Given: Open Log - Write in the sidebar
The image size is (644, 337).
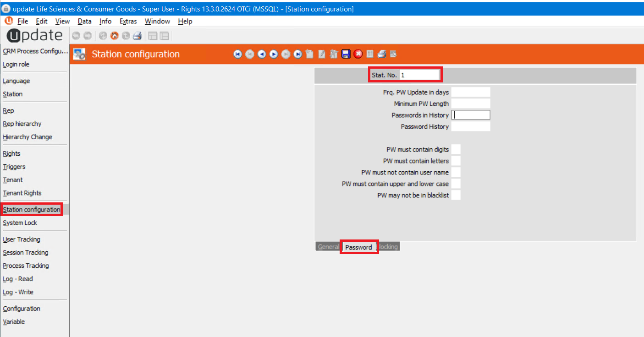Looking at the screenshot, I should click(18, 292).
